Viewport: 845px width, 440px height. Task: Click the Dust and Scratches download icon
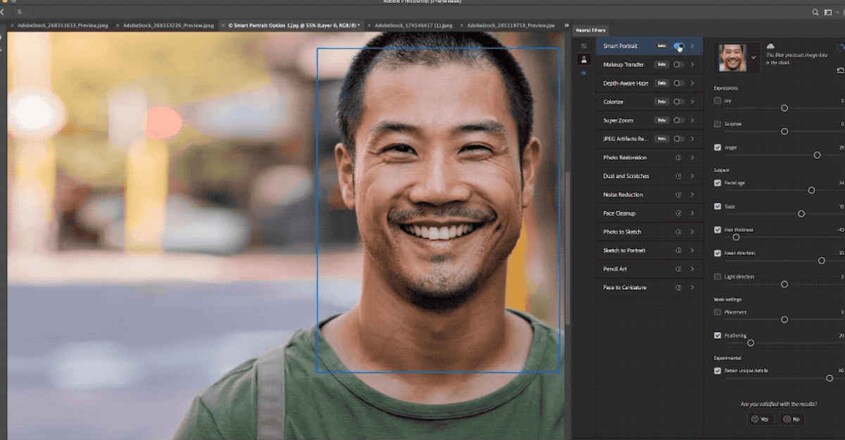[678, 176]
